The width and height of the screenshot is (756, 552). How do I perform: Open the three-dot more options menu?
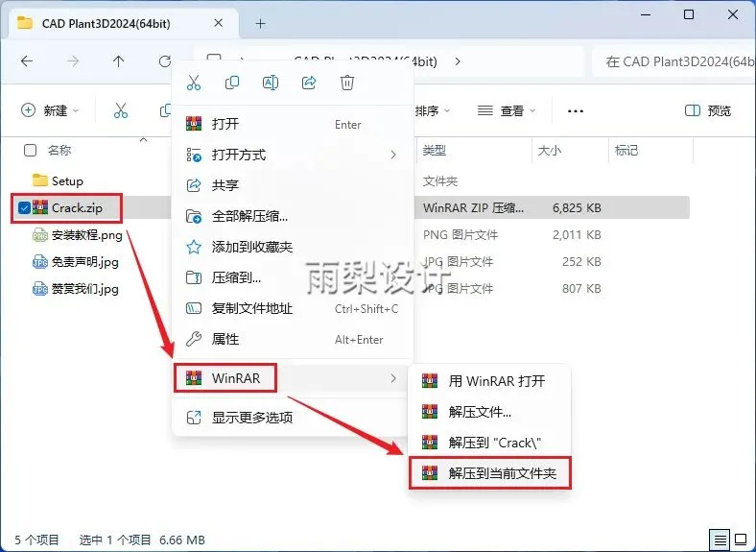point(576,111)
